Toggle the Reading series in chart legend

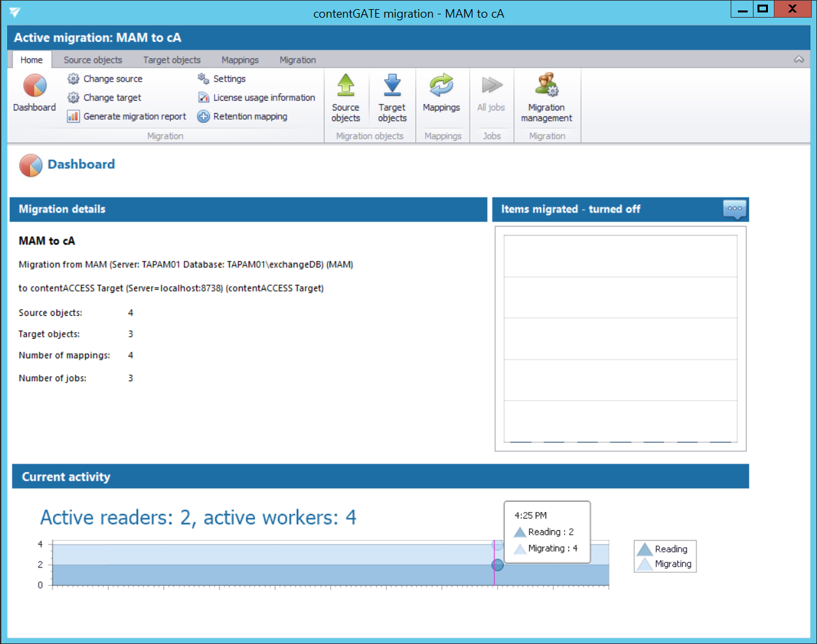point(664,549)
